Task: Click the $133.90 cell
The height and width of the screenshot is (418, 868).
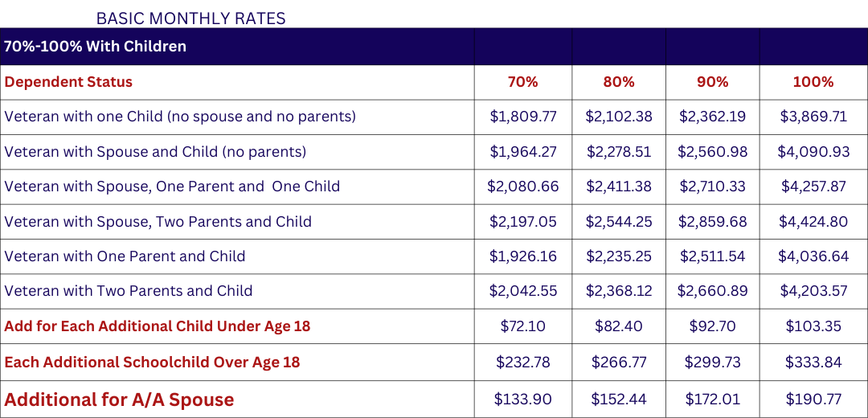Action: click(x=523, y=400)
